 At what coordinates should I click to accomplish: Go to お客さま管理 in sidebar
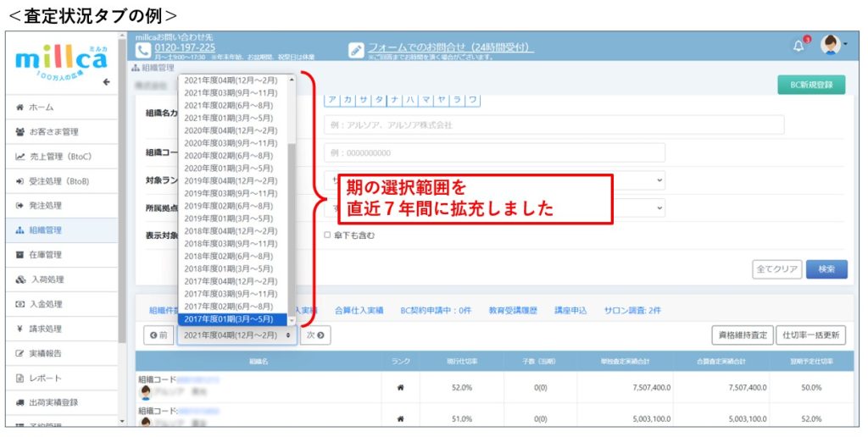coord(53,132)
